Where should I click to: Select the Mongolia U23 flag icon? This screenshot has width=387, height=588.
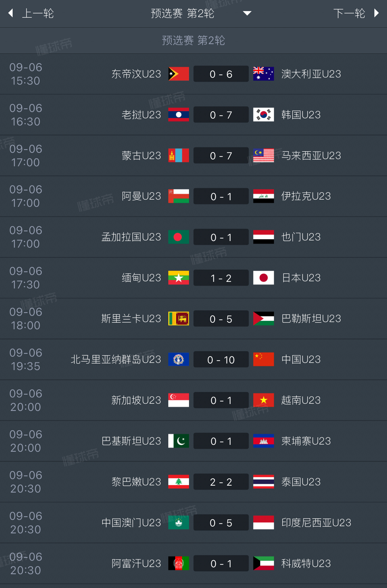[x=178, y=155]
